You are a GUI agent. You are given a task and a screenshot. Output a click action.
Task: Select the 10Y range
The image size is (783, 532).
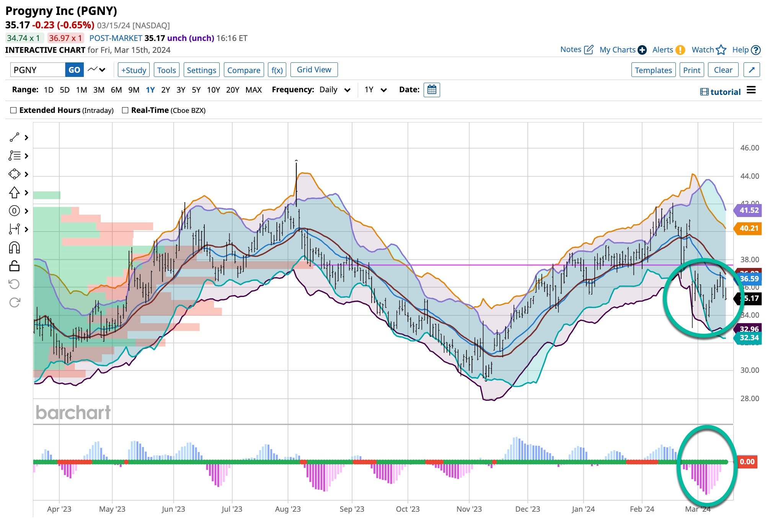pyautogui.click(x=214, y=90)
